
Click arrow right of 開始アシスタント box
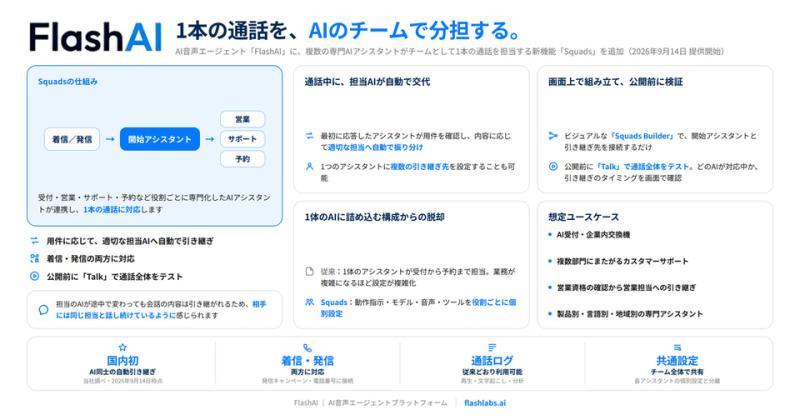(210, 139)
